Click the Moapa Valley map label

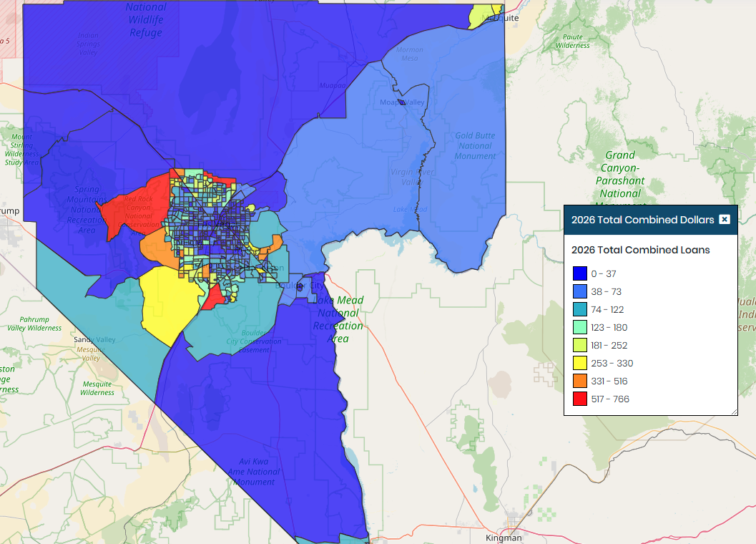[x=402, y=102]
